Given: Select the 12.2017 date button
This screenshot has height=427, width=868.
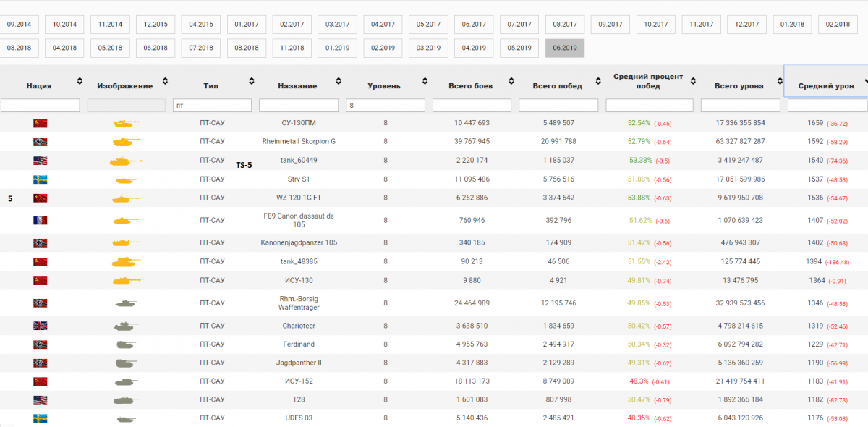Looking at the screenshot, I should [746, 24].
